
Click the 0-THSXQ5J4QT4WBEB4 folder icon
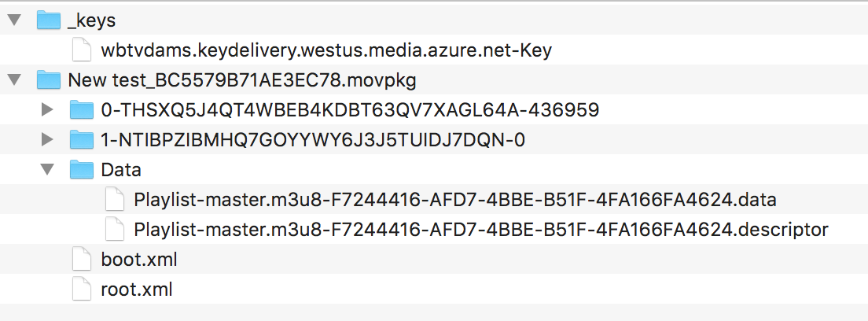tap(81, 110)
